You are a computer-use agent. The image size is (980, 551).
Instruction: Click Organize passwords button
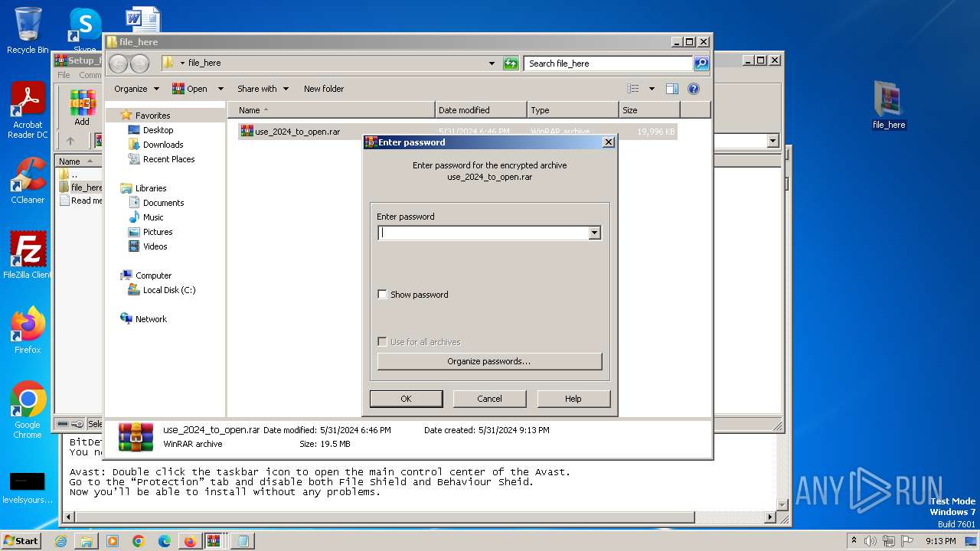489,361
